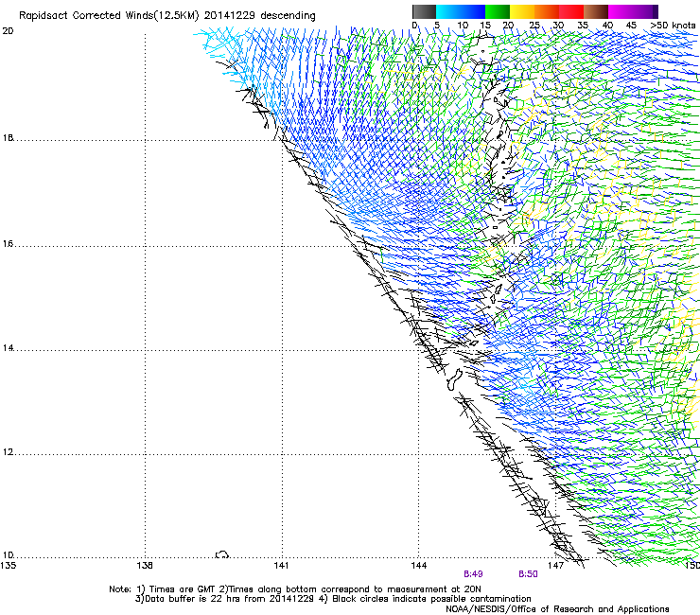
Task: Click the Guam island outline near 13N
Action: pos(454,379)
